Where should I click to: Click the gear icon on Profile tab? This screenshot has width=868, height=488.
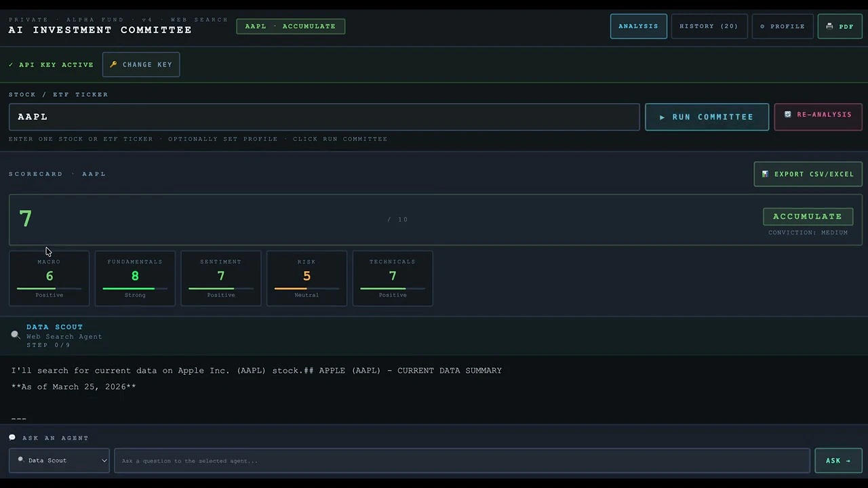pos(762,26)
